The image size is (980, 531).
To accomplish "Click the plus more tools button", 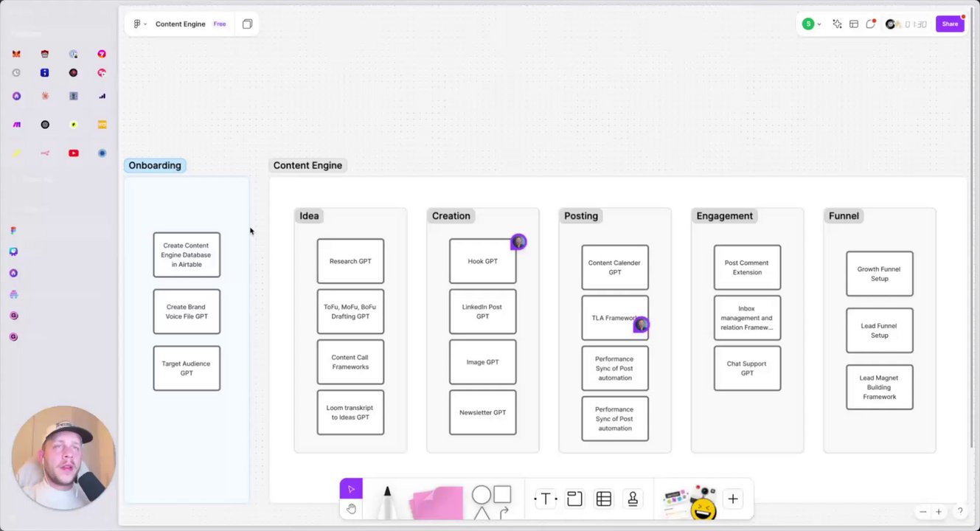I will tap(733, 499).
